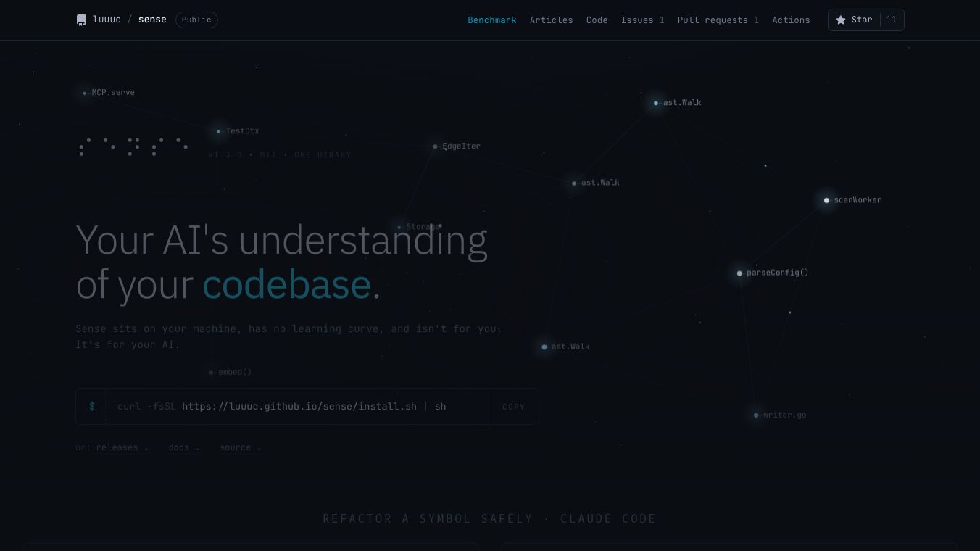Viewport: 980px width, 551px height.
Task: Click the V1.3.0 MIT ONE BINARY text
Action: (x=280, y=155)
